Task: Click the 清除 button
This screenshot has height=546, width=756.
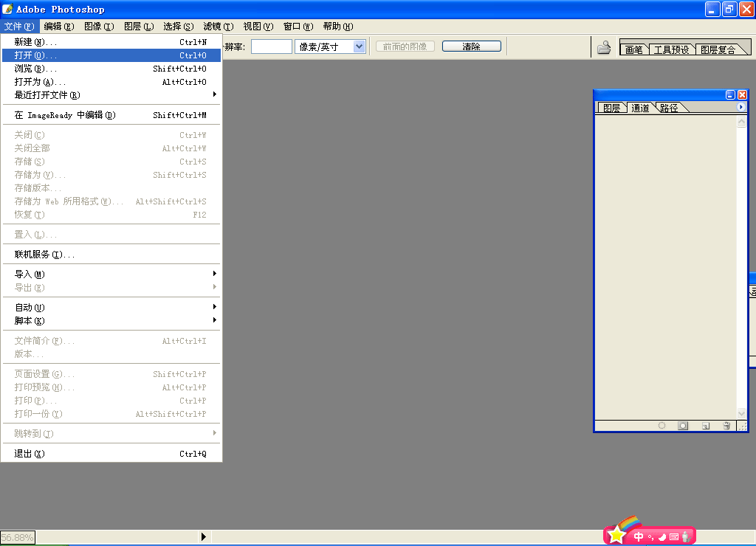Action: pos(472,46)
